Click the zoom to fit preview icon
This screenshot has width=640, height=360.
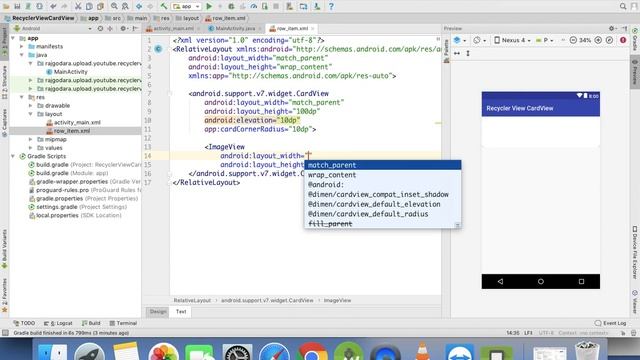[x=609, y=40]
